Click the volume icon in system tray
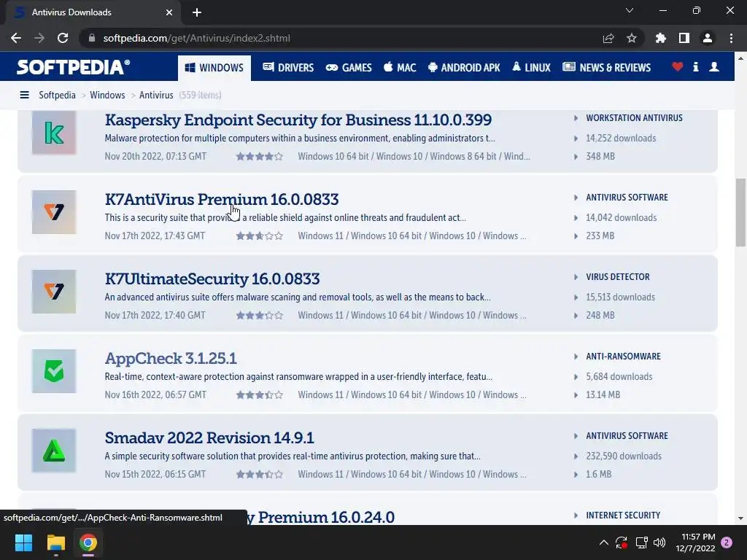The height and width of the screenshot is (560, 747). (659, 542)
